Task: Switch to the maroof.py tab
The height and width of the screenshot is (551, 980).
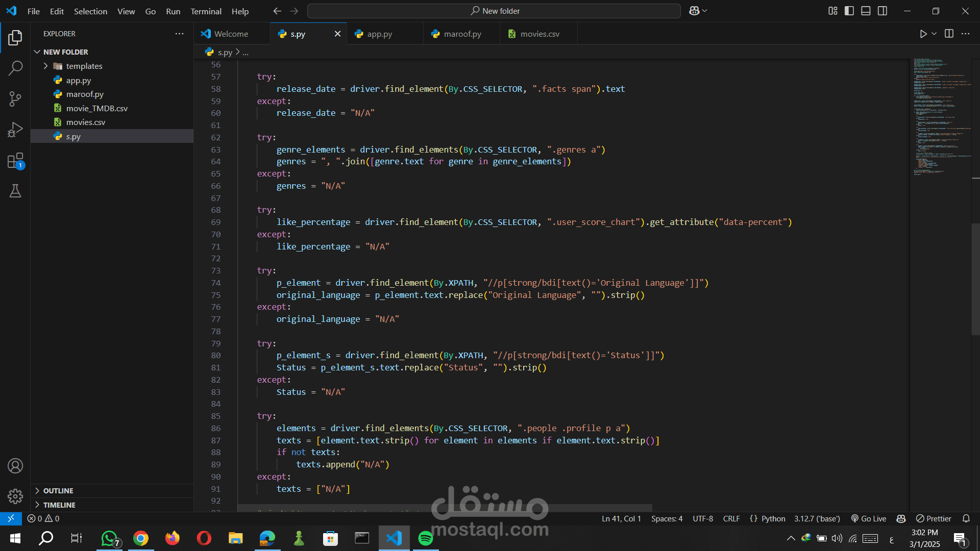Action: [x=462, y=34]
